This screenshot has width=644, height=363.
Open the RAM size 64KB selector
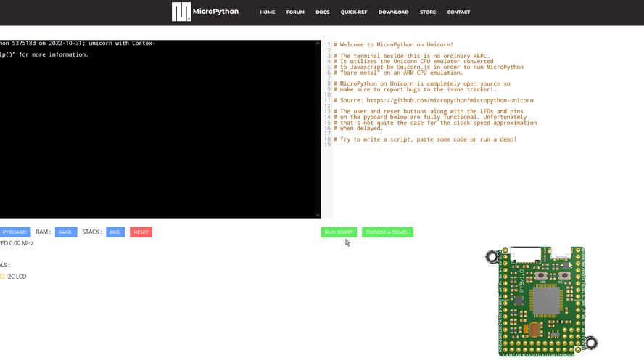pos(65,232)
